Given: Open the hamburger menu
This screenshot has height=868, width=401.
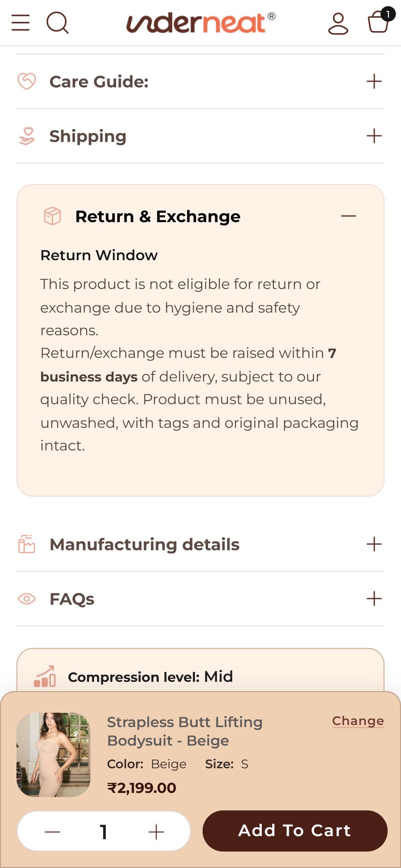Looking at the screenshot, I should (21, 23).
